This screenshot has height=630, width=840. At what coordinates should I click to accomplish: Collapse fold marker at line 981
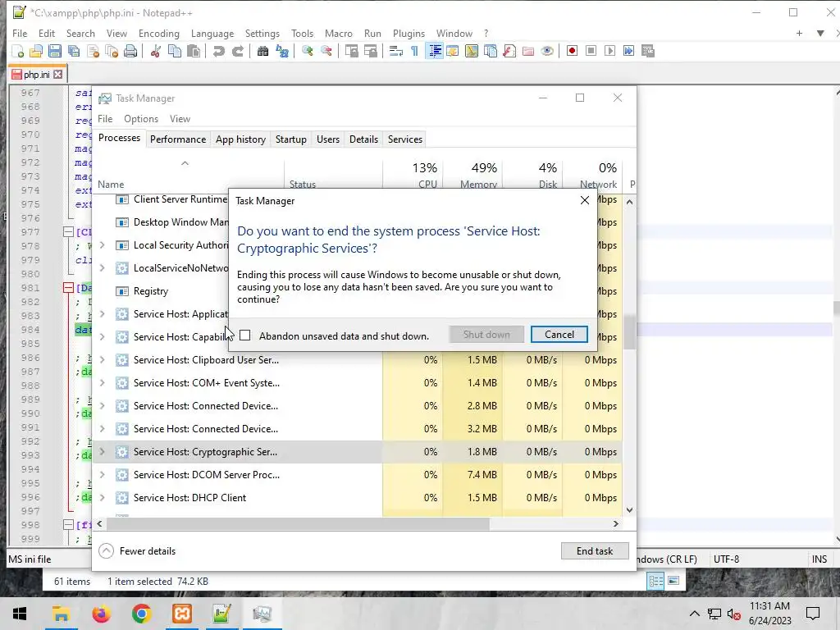click(68, 288)
